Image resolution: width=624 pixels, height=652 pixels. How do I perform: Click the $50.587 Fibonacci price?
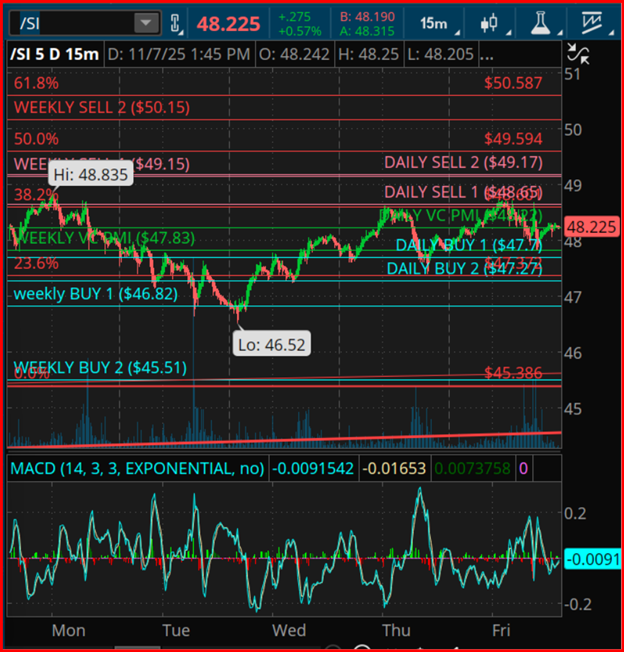click(513, 83)
